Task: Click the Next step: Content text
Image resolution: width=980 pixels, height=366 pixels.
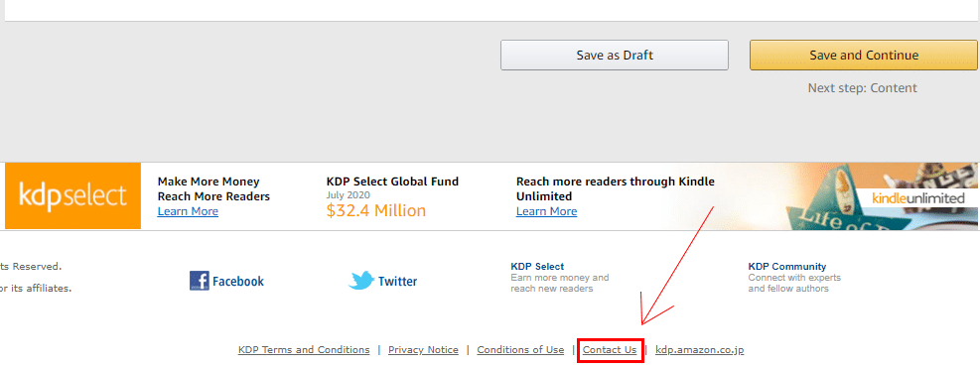Action: pos(863,88)
